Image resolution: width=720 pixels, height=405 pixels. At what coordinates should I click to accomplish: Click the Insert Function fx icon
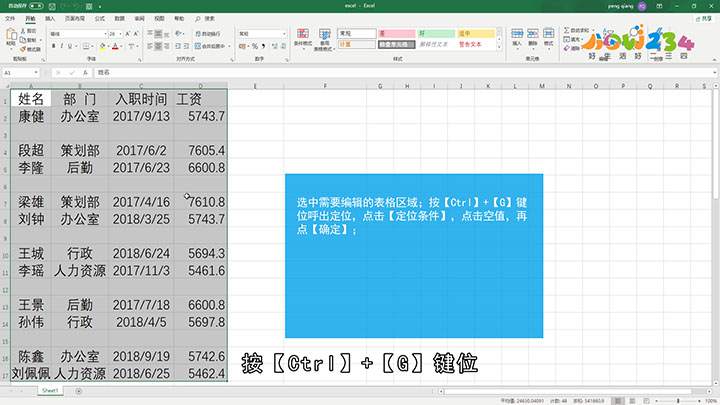pyautogui.click(x=85, y=73)
